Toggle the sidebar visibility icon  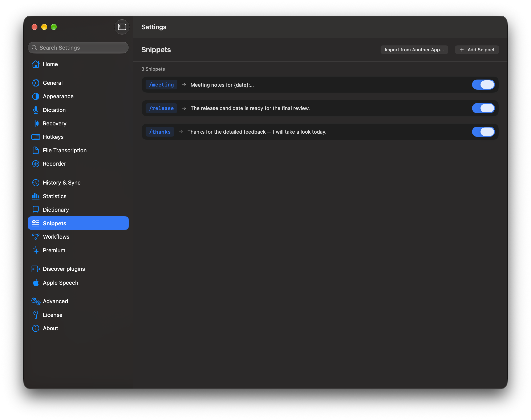[122, 27]
